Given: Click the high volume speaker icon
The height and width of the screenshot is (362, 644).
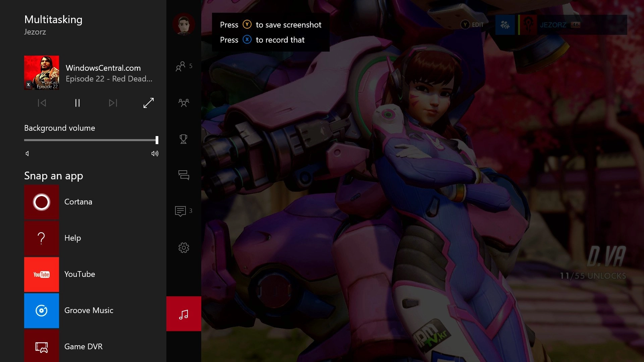Looking at the screenshot, I should [x=155, y=154].
